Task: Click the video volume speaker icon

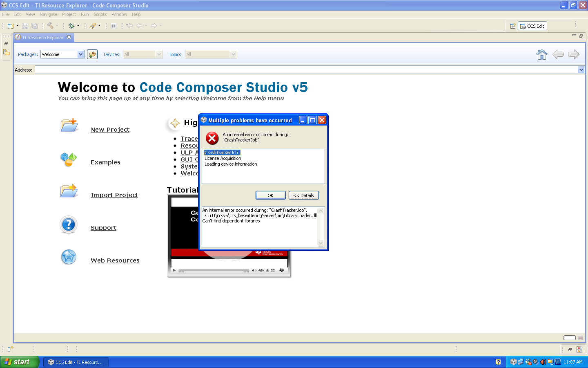Action: click(254, 270)
